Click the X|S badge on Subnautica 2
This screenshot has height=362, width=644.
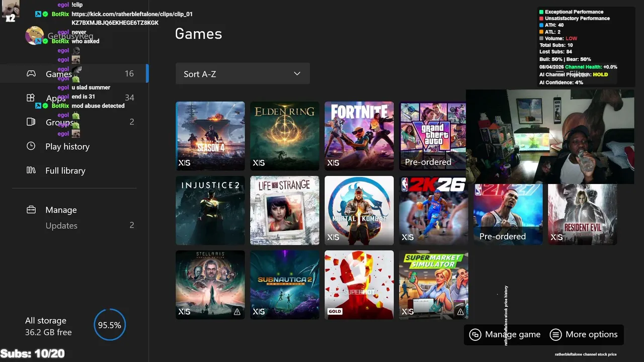259,312
